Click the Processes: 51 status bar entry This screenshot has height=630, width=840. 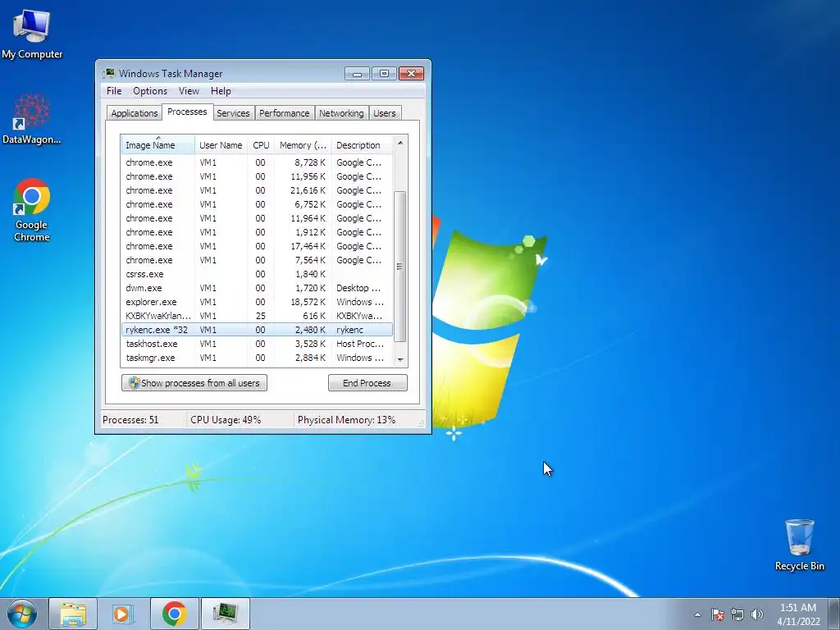143,420
